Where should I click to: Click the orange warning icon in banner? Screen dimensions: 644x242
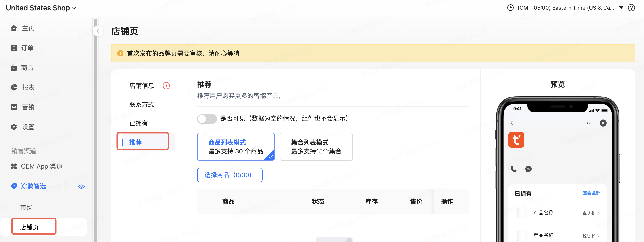120,53
